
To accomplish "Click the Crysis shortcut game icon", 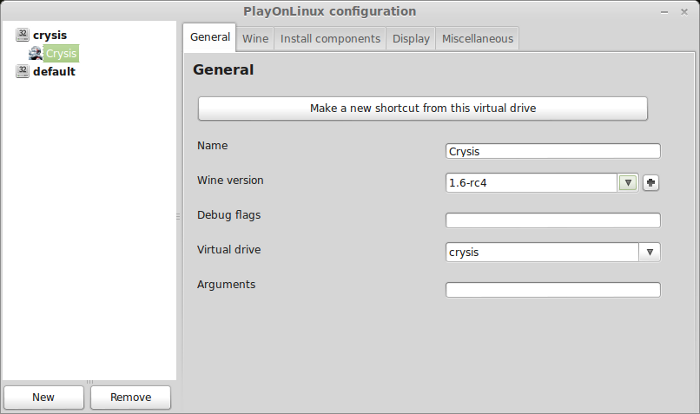I will tap(35, 54).
